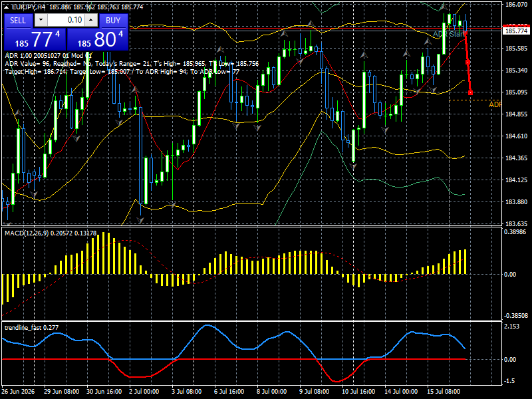Image resolution: width=532 pixels, height=399 pixels.
Task: Click the 183.880 price scale label
Action: pos(517,202)
